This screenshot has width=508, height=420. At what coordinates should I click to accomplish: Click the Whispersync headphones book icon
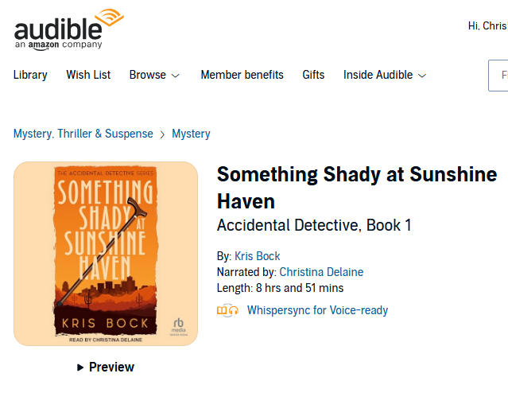pyautogui.click(x=227, y=310)
